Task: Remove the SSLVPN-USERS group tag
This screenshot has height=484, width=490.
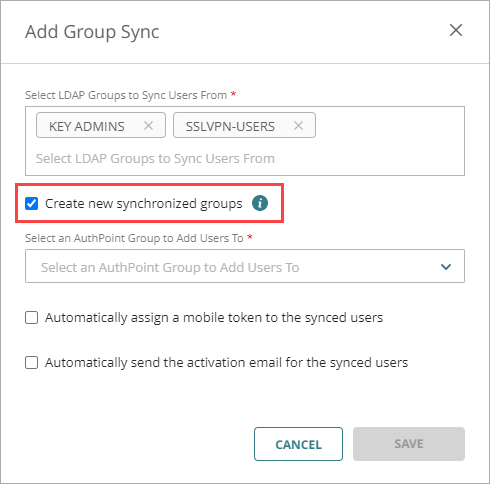Action: (298, 126)
